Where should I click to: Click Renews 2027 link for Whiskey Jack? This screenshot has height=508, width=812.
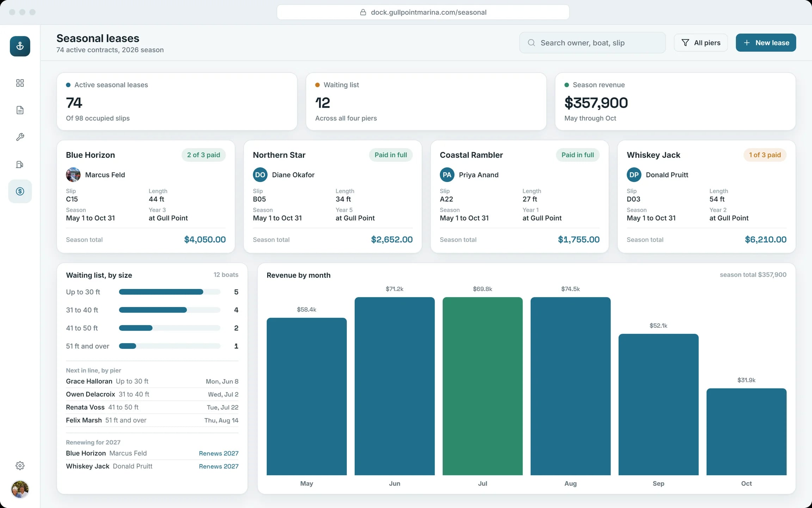219,466
